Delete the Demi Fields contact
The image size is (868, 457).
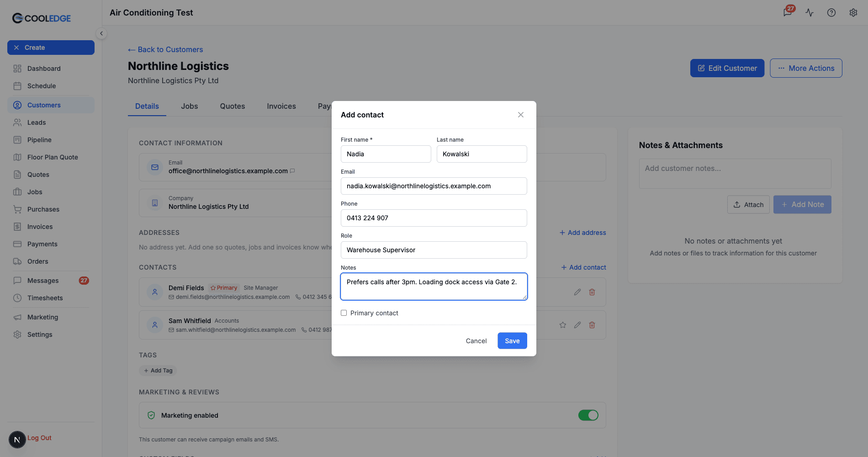pos(592,292)
